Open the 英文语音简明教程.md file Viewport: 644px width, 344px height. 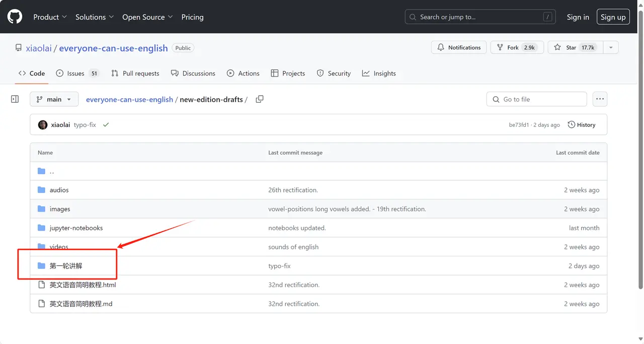click(80, 304)
